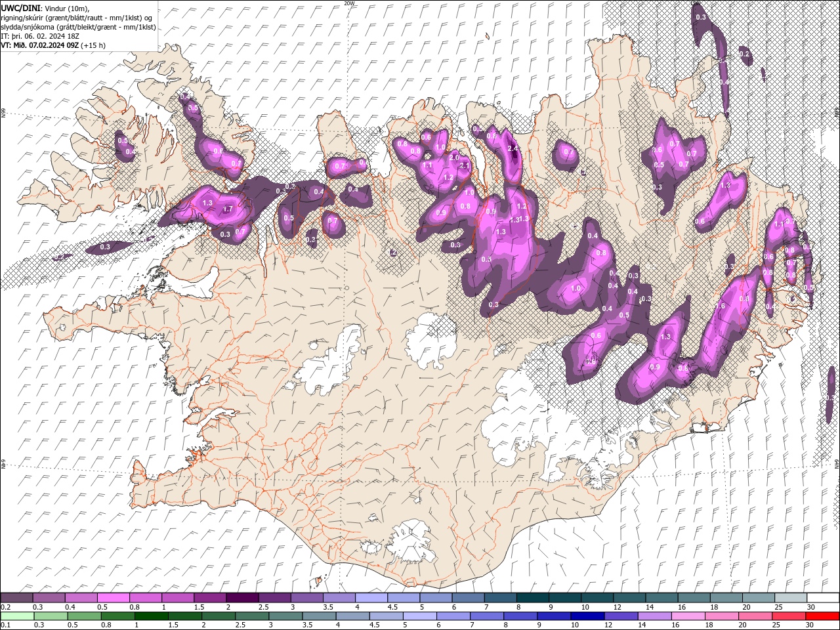Pick the white 30 swatch ending the upper legend row
840x630 pixels.
coord(823,598)
